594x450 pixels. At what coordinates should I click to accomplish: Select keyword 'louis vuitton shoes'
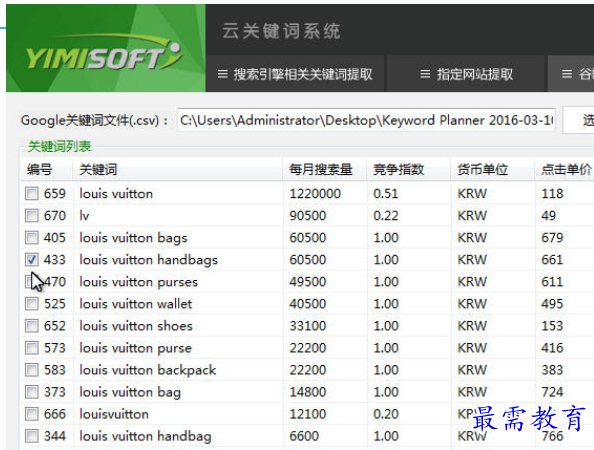click(x=136, y=326)
